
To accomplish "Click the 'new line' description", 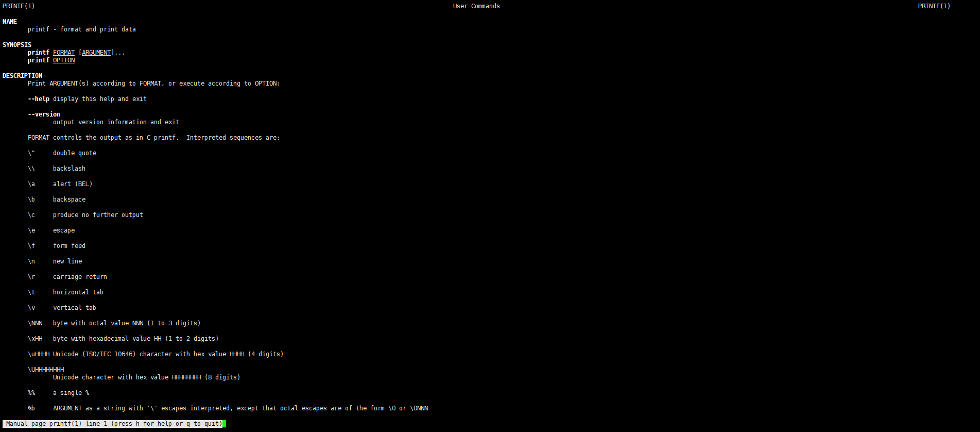I will pos(67,261).
